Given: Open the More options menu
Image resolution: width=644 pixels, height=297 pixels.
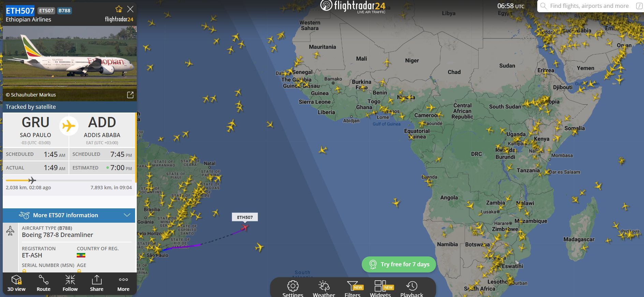Looking at the screenshot, I should 123,283.
